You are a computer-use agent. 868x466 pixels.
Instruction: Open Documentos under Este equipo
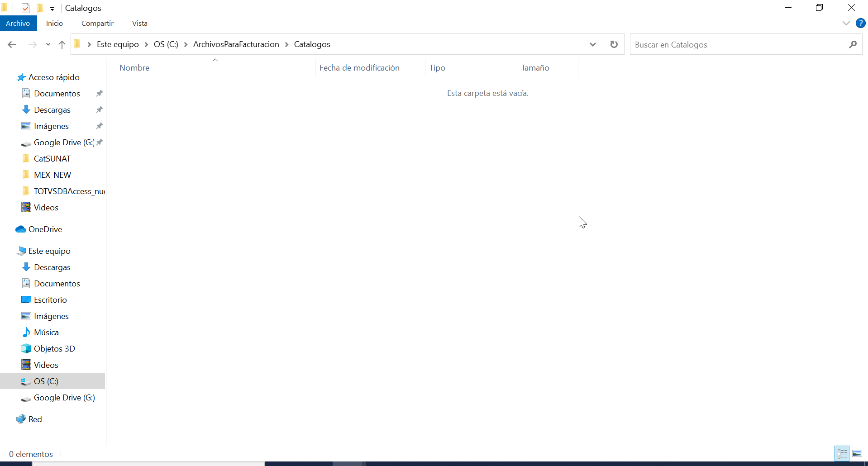57,284
